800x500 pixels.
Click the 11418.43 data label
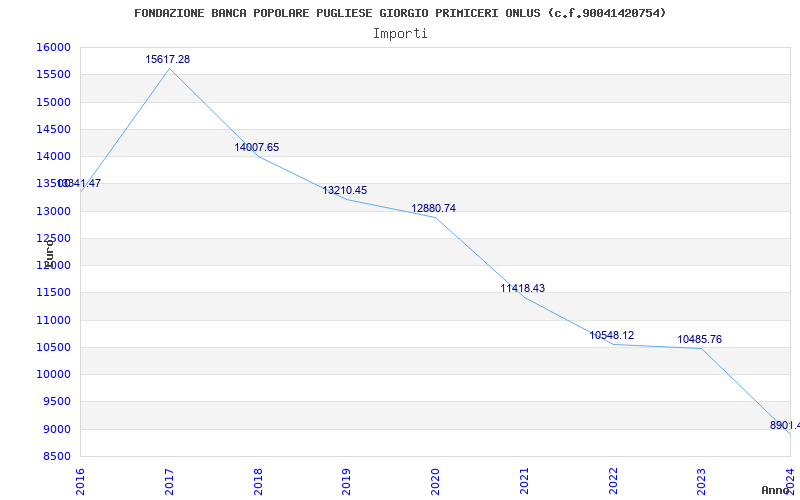[x=522, y=288]
